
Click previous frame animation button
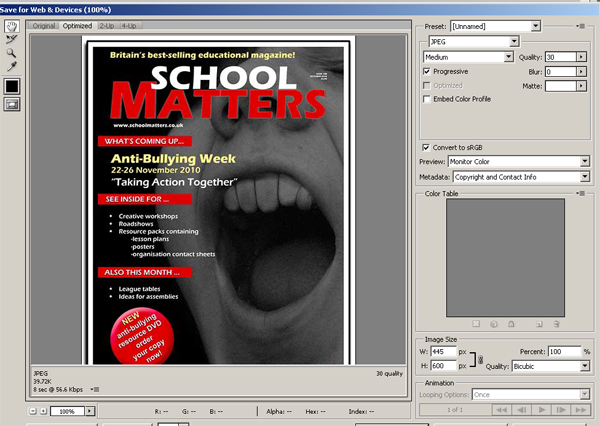pyautogui.click(x=521, y=410)
